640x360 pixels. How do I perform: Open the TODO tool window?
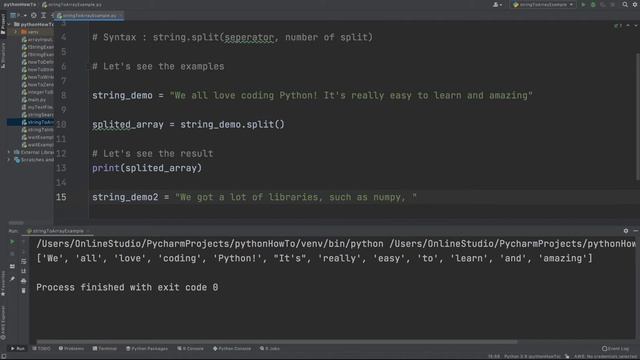point(41,349)
